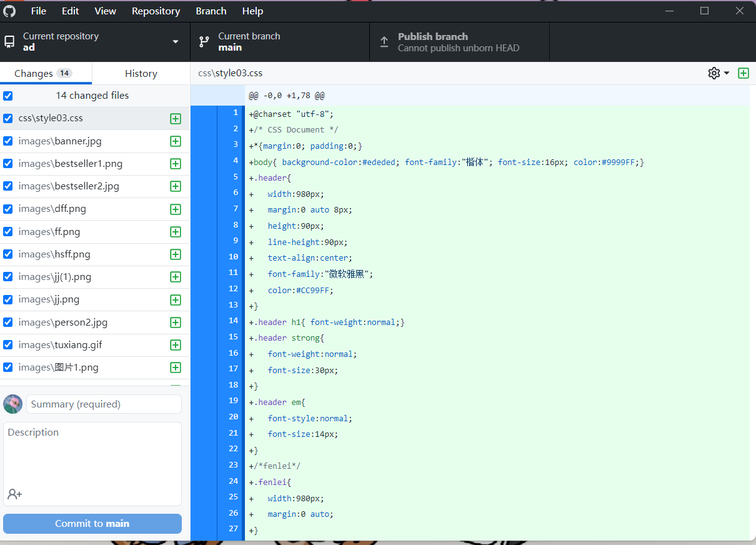Click the green added-file plus icon for style03.css
Screen dimensions: 756x545
(176, 118)
